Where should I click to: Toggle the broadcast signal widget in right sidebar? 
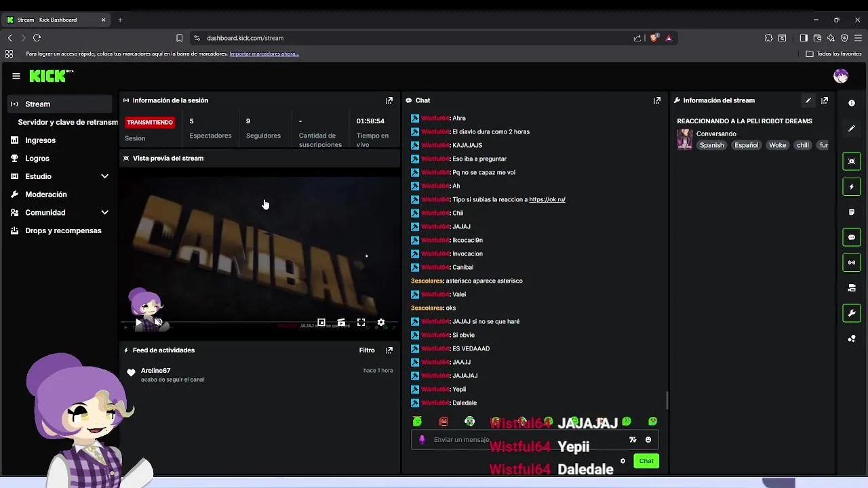pyautogui.click(x=852, y=262)
